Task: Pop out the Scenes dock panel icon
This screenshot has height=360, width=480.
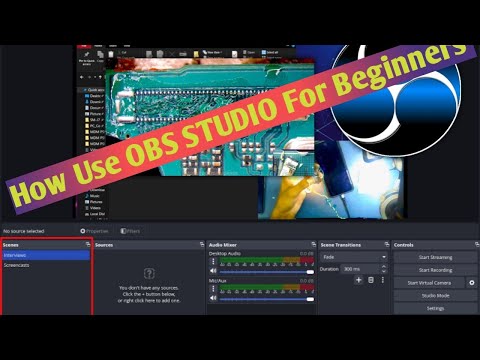Action: pos(88,244)
